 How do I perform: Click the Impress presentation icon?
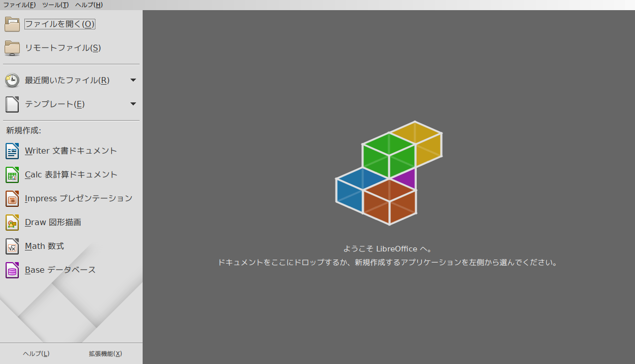coord(12,199)
